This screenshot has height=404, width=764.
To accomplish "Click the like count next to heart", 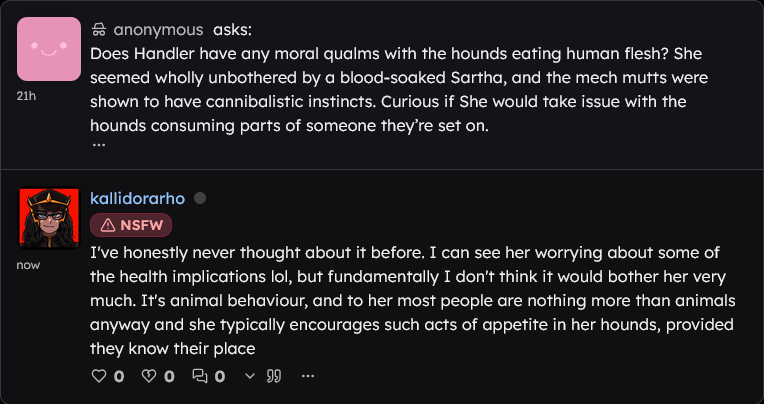I will 119,376.
